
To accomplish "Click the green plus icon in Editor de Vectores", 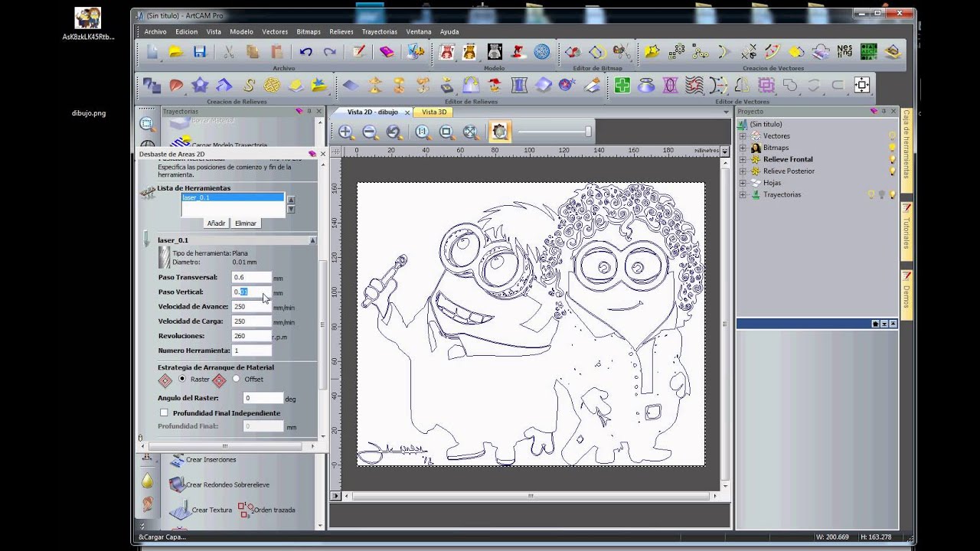I will (622, 86).
